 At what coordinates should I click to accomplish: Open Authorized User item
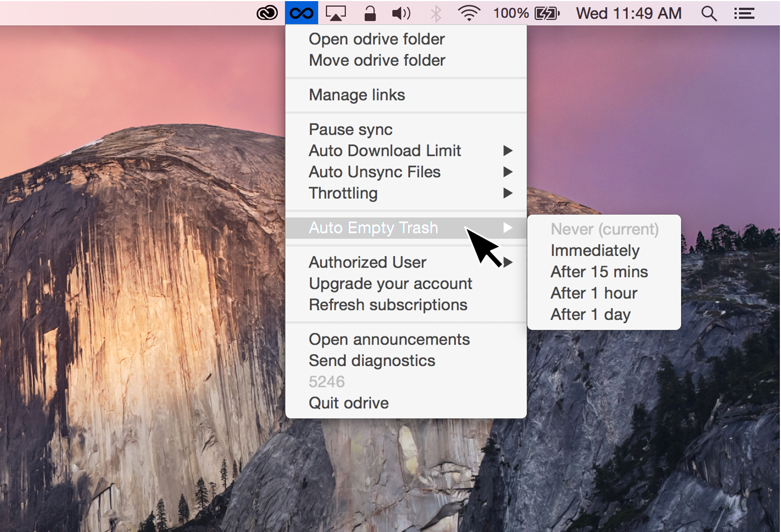coord(406,262)
